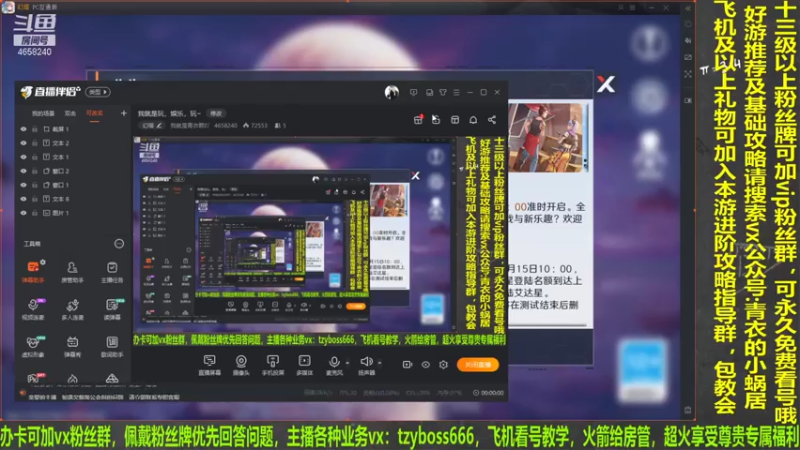Open the 房管助手 tool
The image size is (800, 450).
[72, 271]
